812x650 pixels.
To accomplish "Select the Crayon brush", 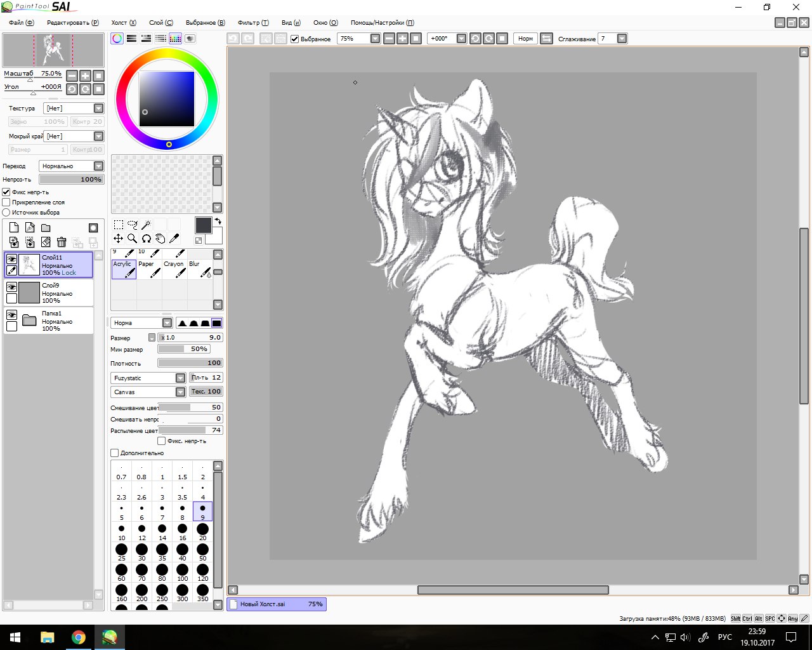I will 174,269.
